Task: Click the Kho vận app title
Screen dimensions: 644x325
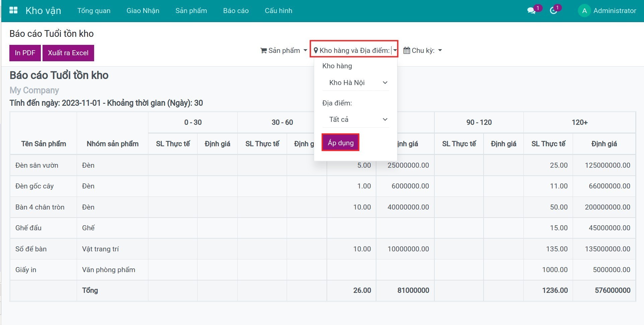Action: (x=43, y=11)
